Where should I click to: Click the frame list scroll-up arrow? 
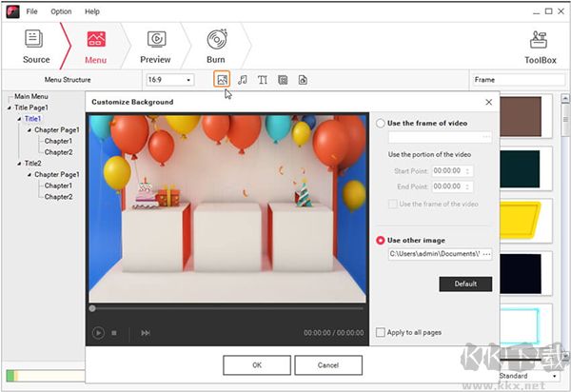click(x=565, y=98)
